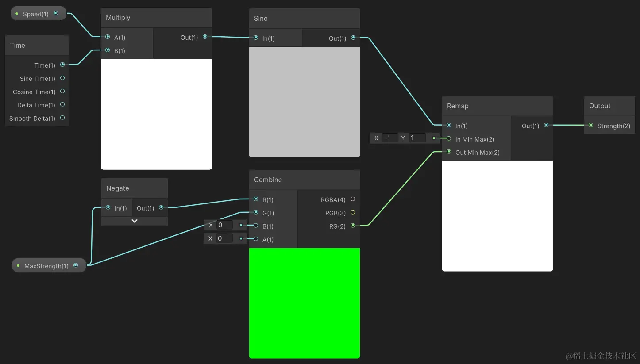Click the RGBA(4) output label
Screen dimensions: 640x364
333,200
